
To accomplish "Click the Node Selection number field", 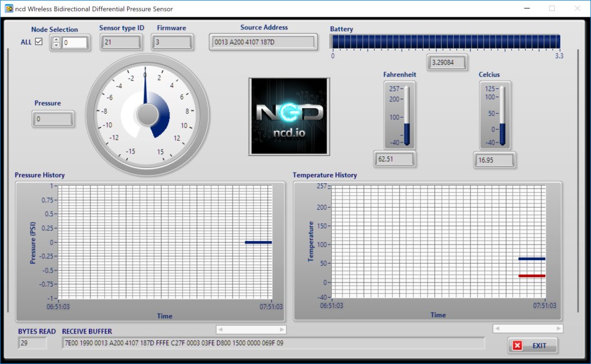I will tap(74, 43).
